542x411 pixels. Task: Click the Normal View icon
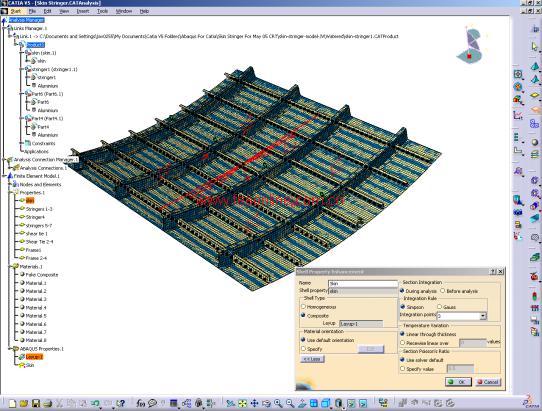pyautogui.click(x=302, y=403)
